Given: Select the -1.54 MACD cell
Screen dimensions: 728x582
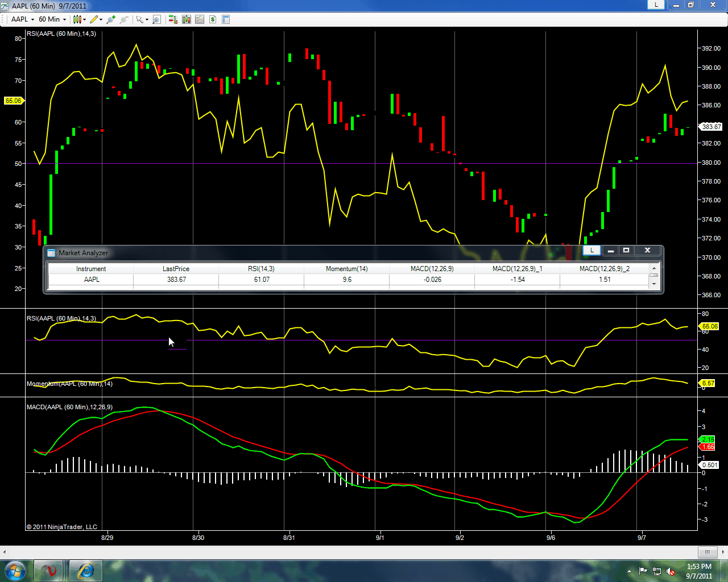Looking at the screenshot, I should (x=518, y=280).
